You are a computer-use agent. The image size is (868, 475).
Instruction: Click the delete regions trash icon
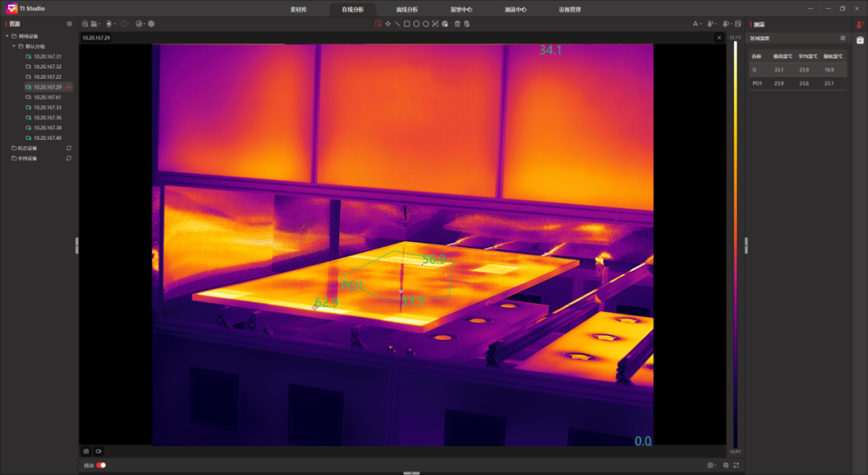(457, 24)
